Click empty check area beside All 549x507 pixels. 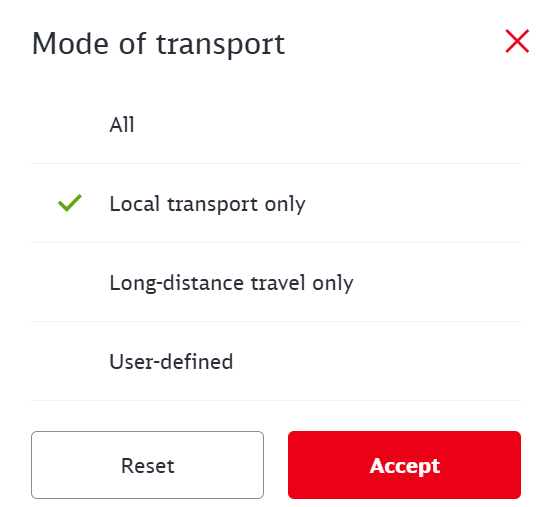[70, 124]
